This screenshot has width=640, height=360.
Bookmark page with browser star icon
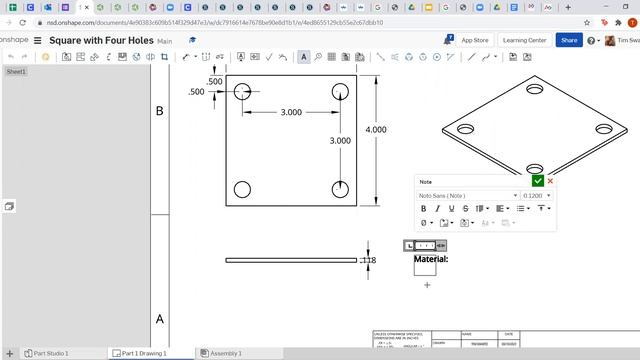pyautogui.click(x=587, y=23)
